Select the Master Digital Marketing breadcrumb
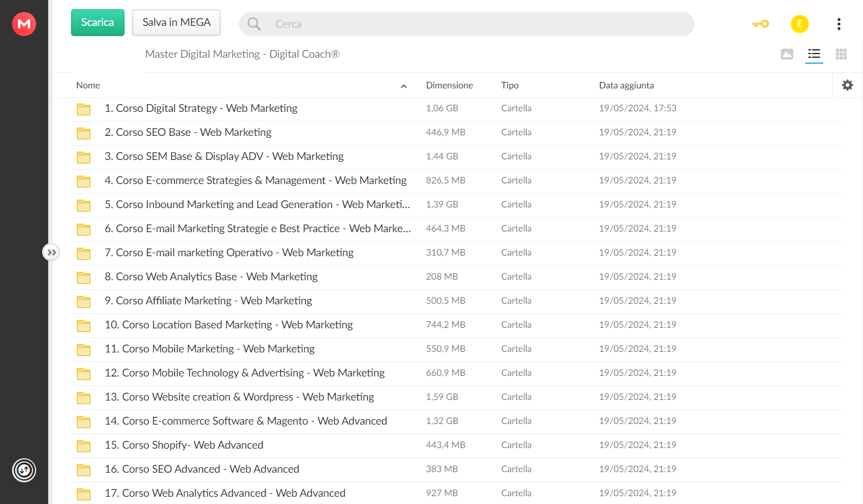The width and height of the screenshot is (863, 504). [242, 54]
